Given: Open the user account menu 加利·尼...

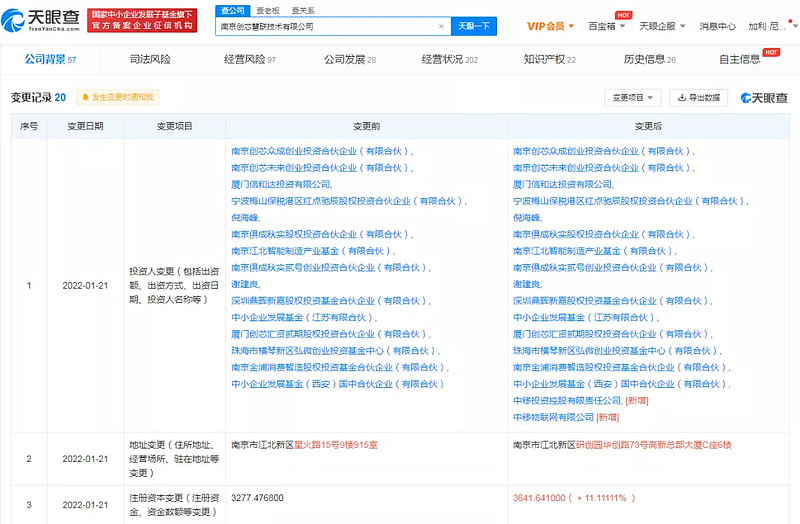Looking at the screenshot, I should (x=772, y=26).
